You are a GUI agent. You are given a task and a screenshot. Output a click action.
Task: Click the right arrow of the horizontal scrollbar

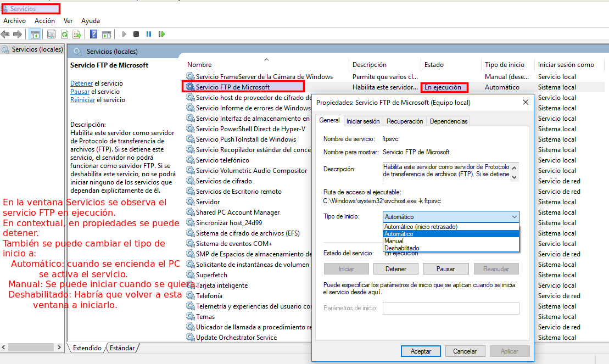coord(59,347)
